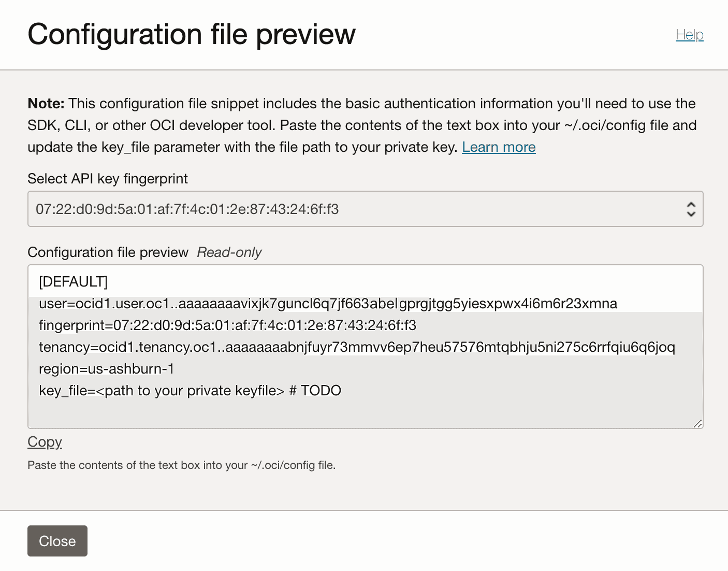This screenshot has width=728, height=571.
Task: Click the key_file TODO line
Action: coord(190,391)
